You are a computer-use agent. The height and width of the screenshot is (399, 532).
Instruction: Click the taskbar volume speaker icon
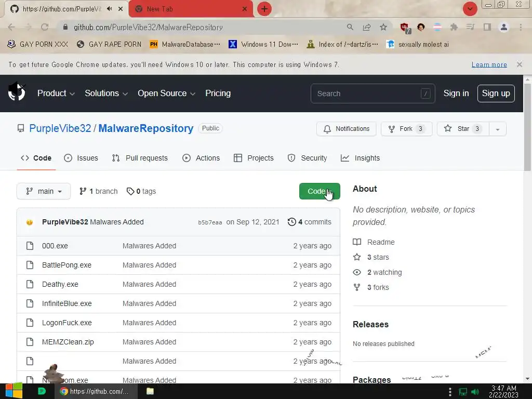coord(475,392)
